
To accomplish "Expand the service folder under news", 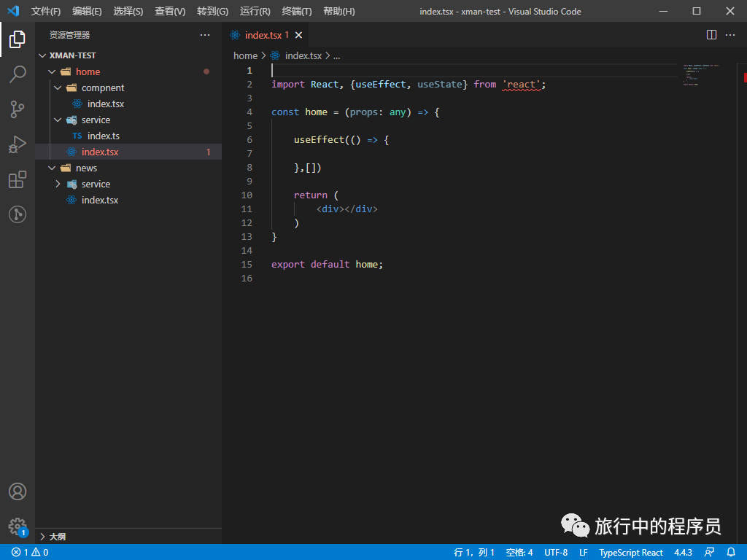I will tap(58, 184).
